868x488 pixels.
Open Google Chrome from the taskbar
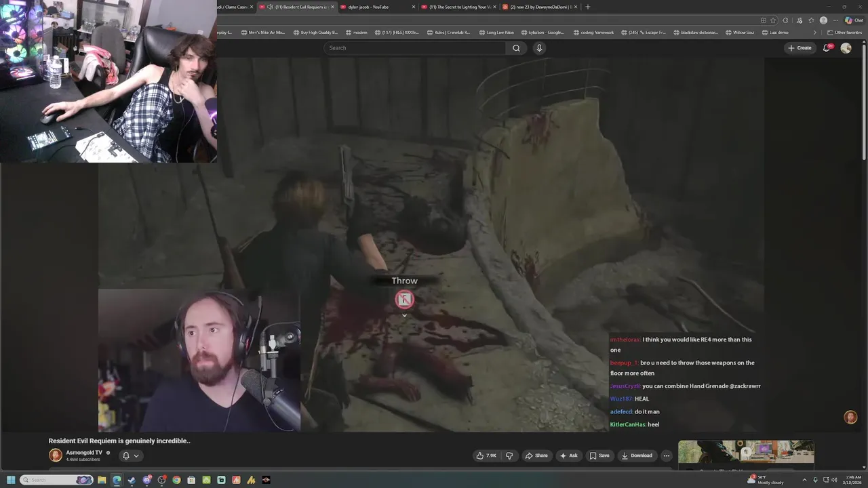click(176, 480)
